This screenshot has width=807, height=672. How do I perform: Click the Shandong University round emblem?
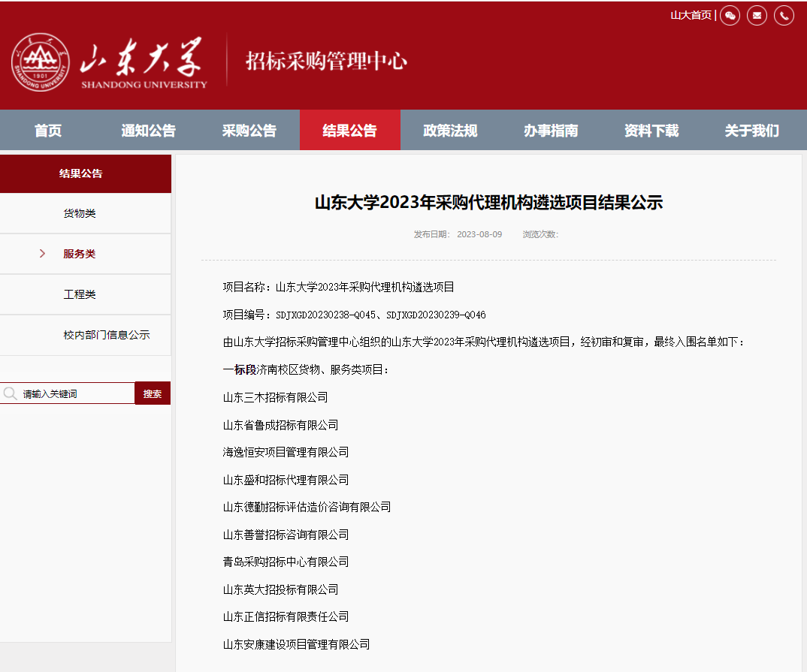click(x=40, y=62)
